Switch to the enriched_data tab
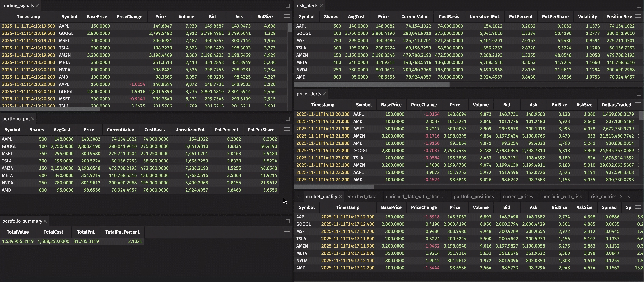The image size is (644, 282). click(361, 197)
